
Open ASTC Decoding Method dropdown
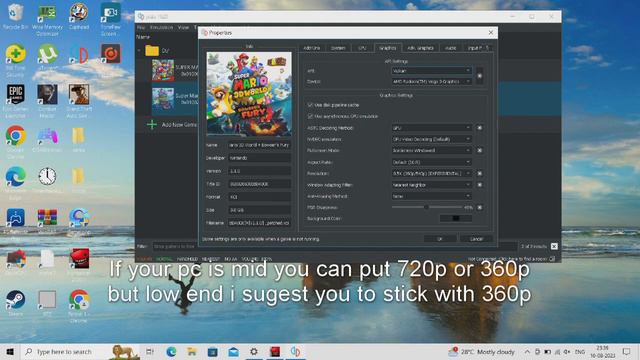point(431,128)
